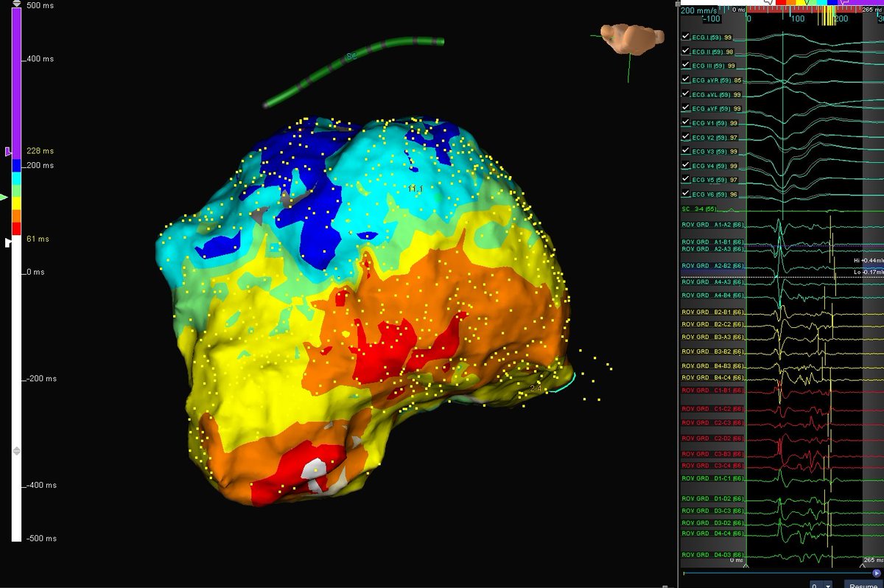Click the cyan swatch in the top color strip
Viewport: 884px width, 588px height.
click(821, 2)
